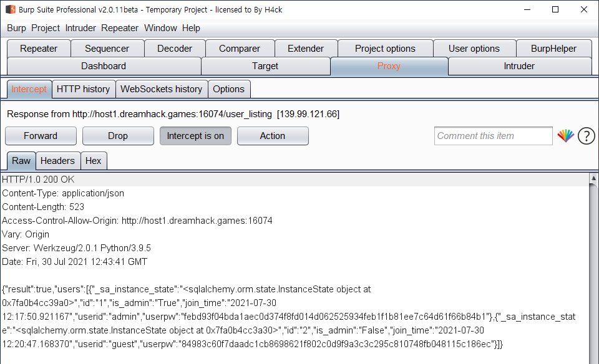
Task: Click the Server: Werkzeug header line
Action: point(76,248)
